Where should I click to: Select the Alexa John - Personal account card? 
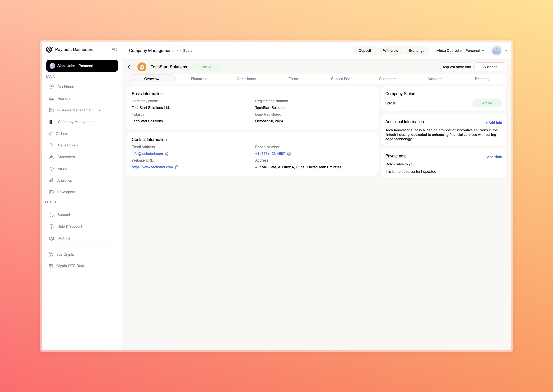82,66
